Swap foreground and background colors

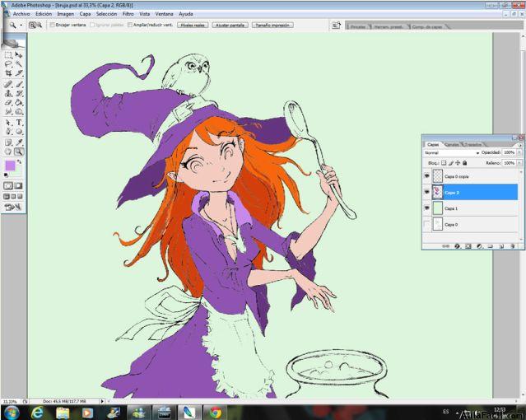(20, 161)
